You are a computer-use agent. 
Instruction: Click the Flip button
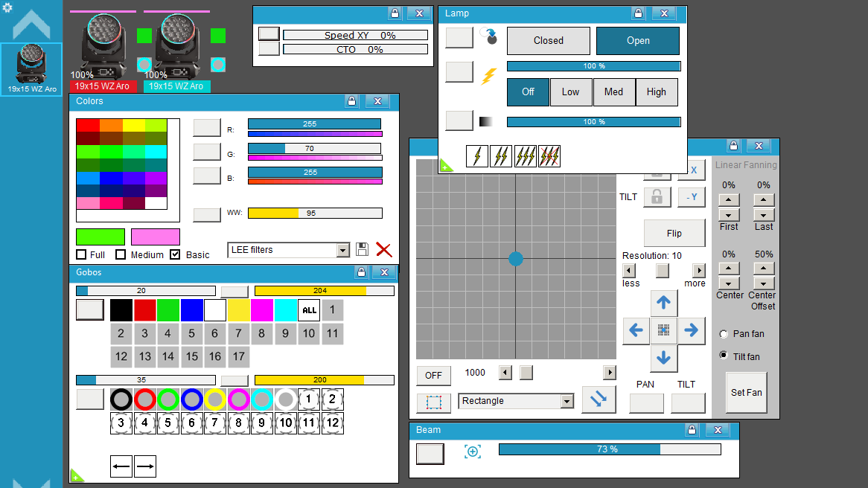(x=674, y=234)
